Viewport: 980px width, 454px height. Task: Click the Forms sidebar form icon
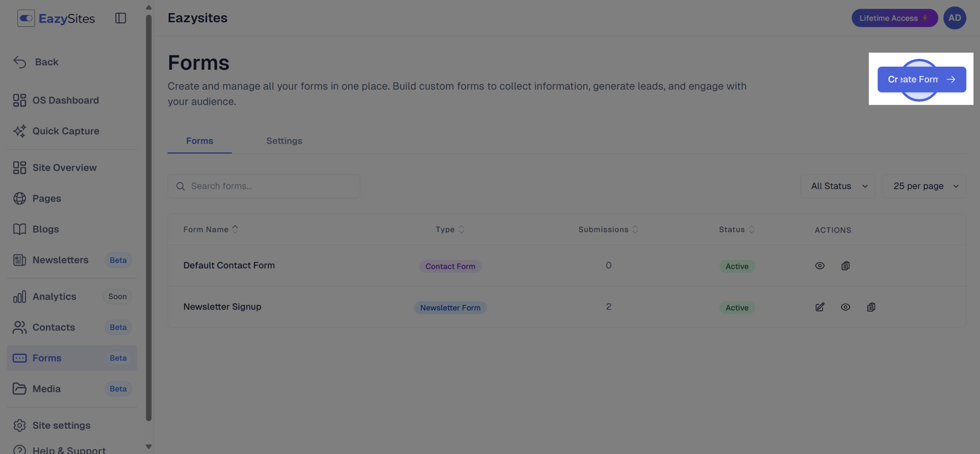(20, 358)
